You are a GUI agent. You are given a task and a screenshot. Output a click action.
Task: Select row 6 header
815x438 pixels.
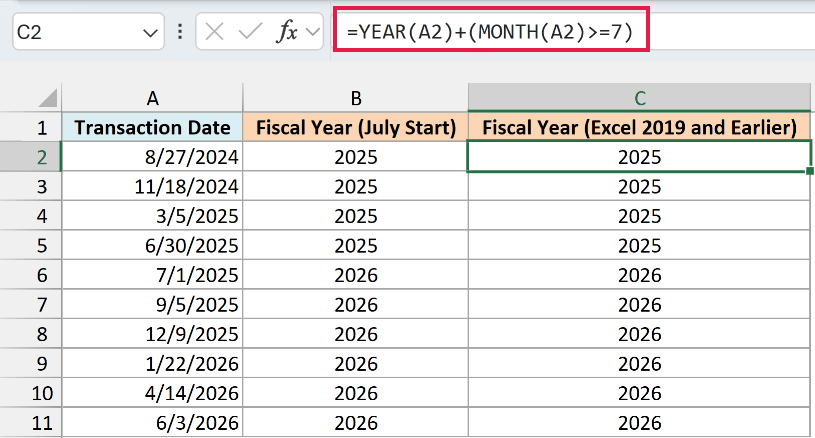coord(31,275)
